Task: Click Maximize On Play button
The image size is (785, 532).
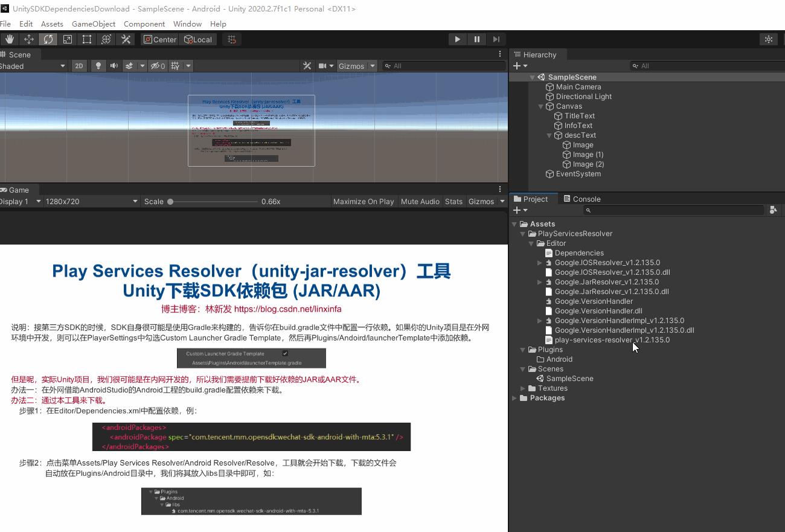Action: point(364,201)
